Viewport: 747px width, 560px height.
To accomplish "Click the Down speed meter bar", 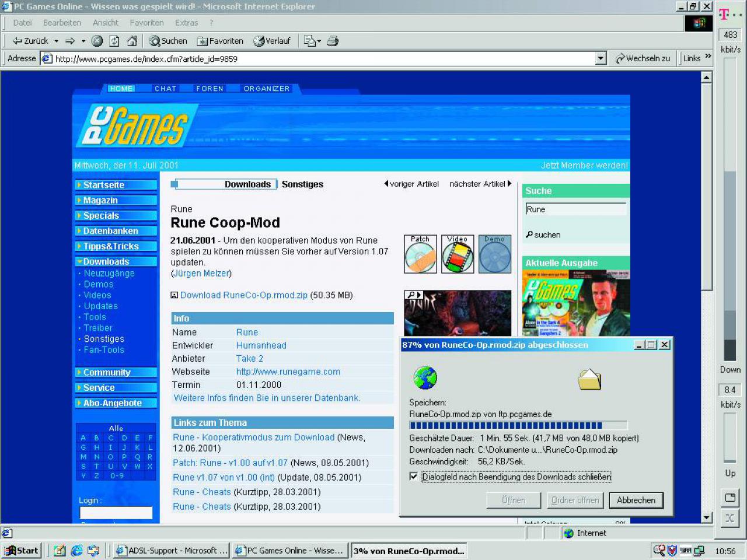I will [x=730, y=210].
